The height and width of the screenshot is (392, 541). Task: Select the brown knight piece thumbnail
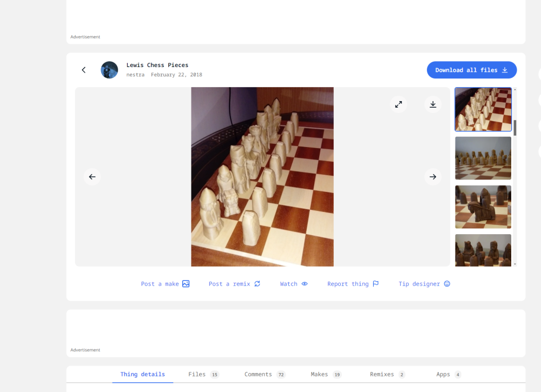(483, 207)
